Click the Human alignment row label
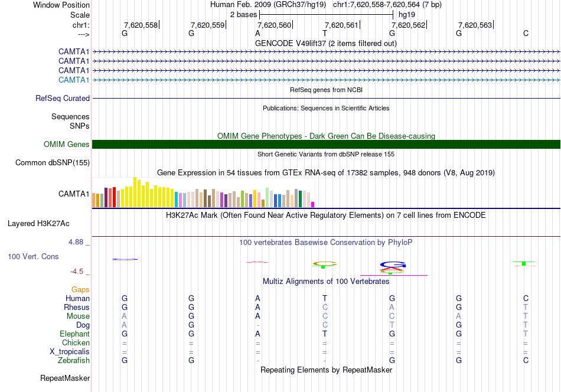This screenshot has width=561, height=392. (x=77, y=298)
